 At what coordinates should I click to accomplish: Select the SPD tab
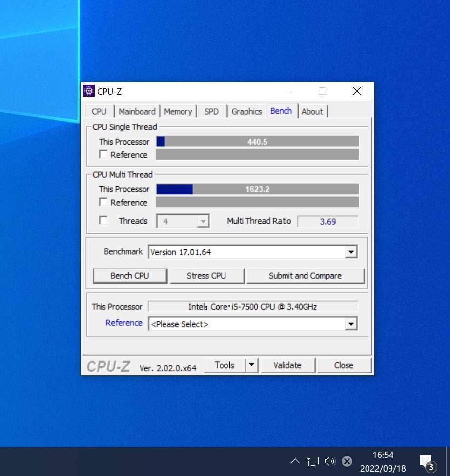point(211,111)
